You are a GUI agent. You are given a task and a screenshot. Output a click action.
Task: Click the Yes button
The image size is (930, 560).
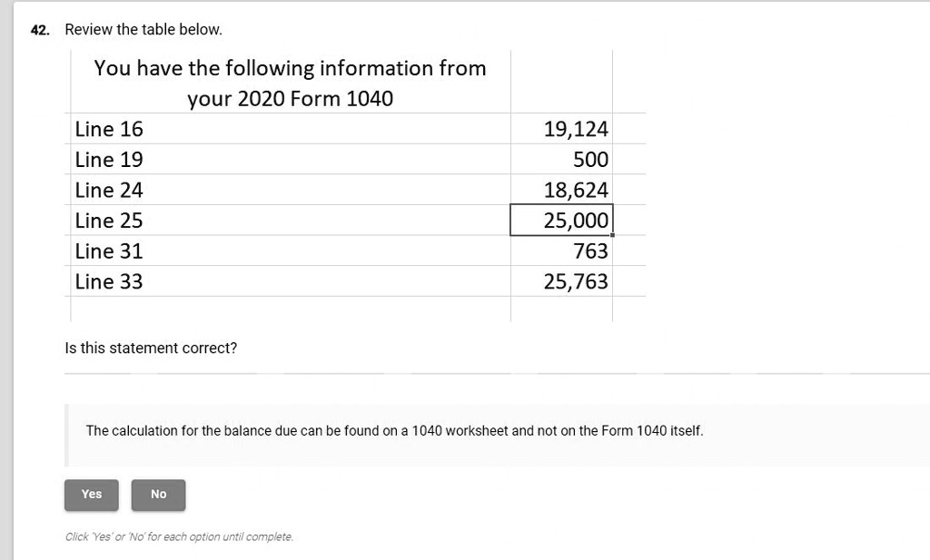(91, 494)
